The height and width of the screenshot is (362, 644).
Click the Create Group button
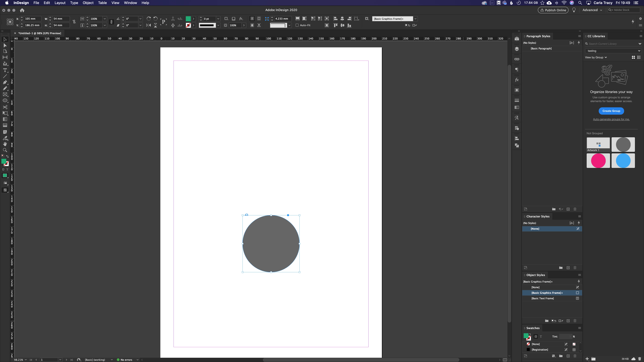tap(611, 111)
